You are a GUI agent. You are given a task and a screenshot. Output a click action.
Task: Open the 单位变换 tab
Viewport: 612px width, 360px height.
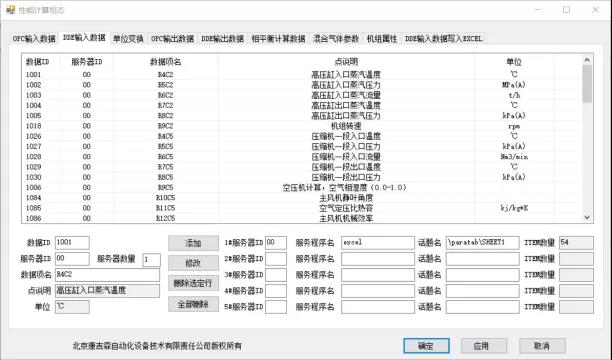(128, 39)
